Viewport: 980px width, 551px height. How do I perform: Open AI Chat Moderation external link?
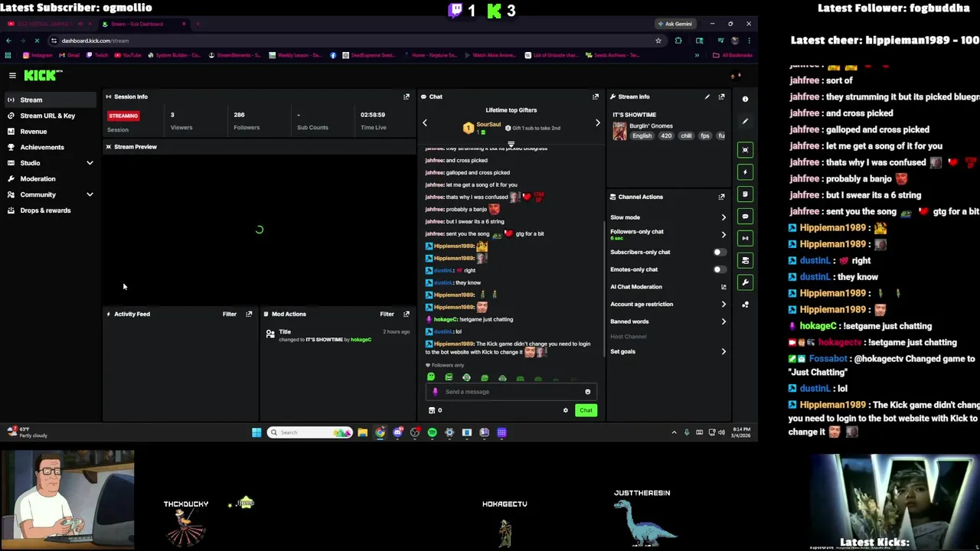tap(724, 287)
